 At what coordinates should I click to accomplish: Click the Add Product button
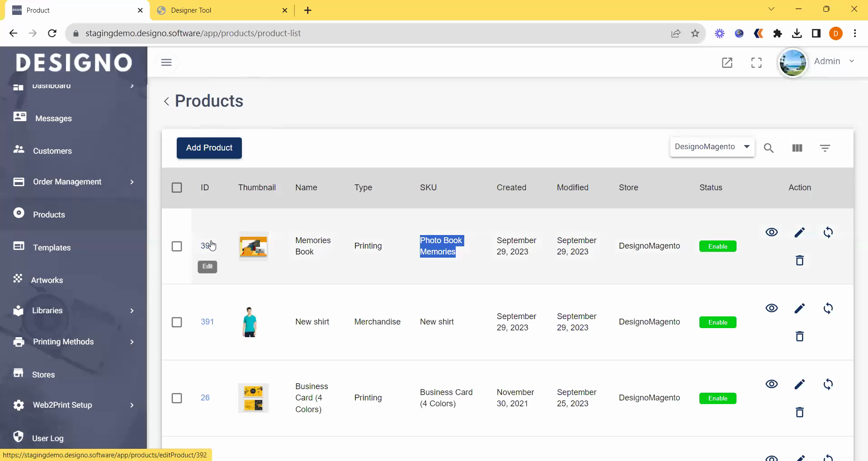click(209, 148)
